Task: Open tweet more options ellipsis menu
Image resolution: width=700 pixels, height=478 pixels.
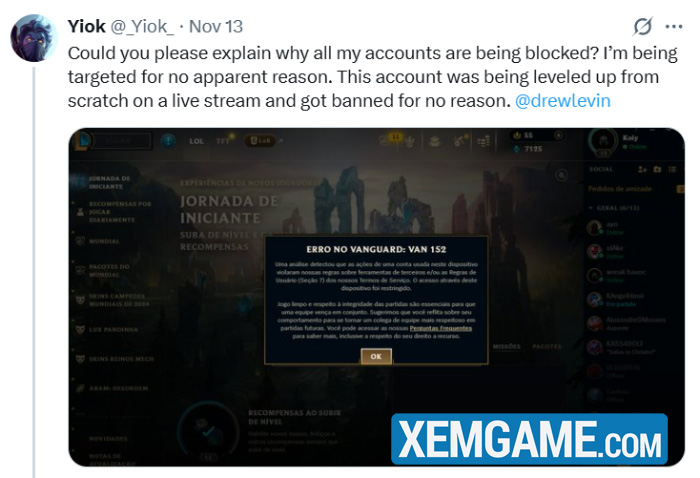Action: point(674,27)
